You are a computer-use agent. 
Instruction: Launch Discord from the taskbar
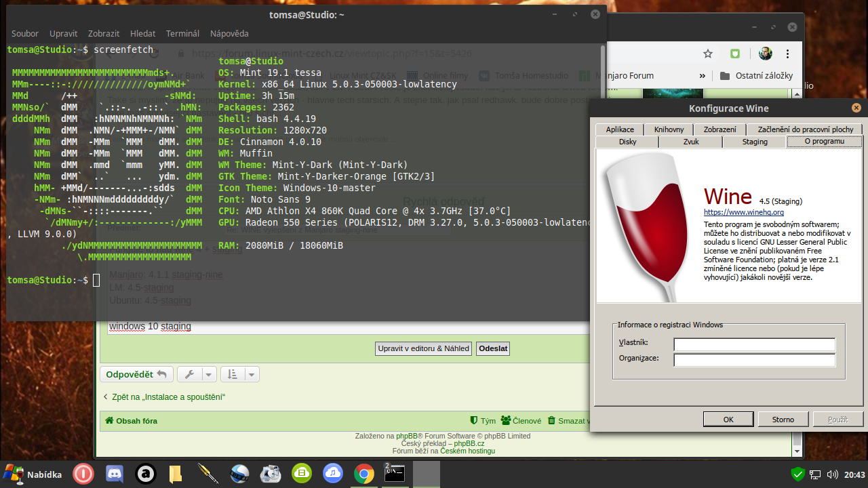coord(115,474)
